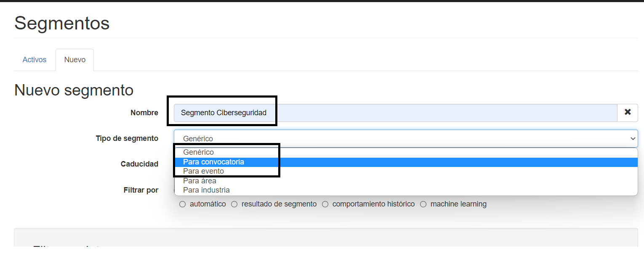Focus the Nombre text field with Segmento Ciberseguridad

pyautogui.click(x=395, y=113)
